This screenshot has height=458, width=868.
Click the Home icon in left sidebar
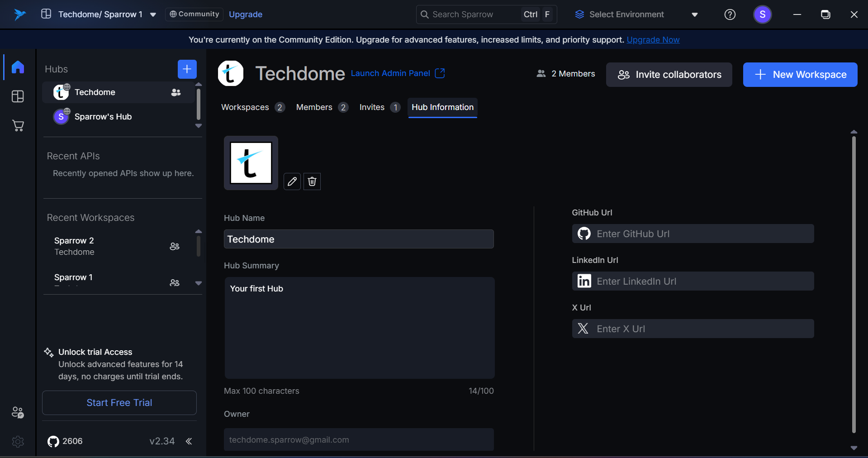[x=18, y=67]
